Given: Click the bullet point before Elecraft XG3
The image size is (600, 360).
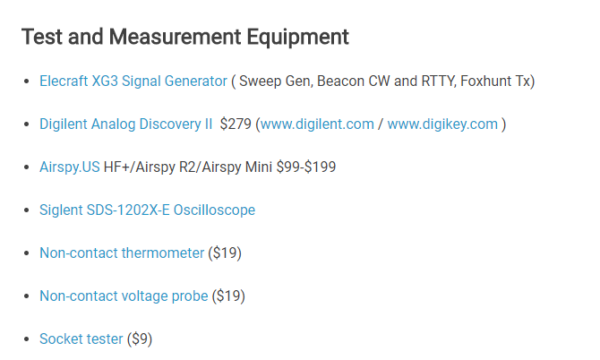Looking at the screenshot, I should pyautogui.click(x=26, y=81).
